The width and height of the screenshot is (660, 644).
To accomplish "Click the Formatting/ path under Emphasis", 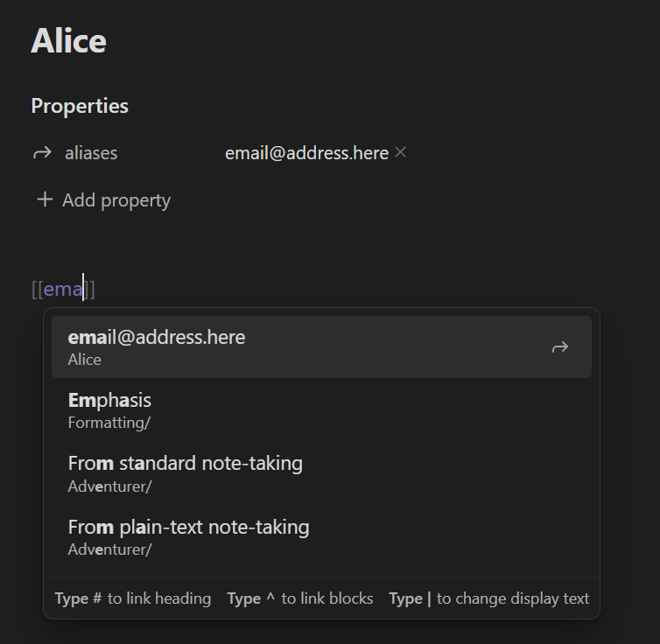I will 109,423.
